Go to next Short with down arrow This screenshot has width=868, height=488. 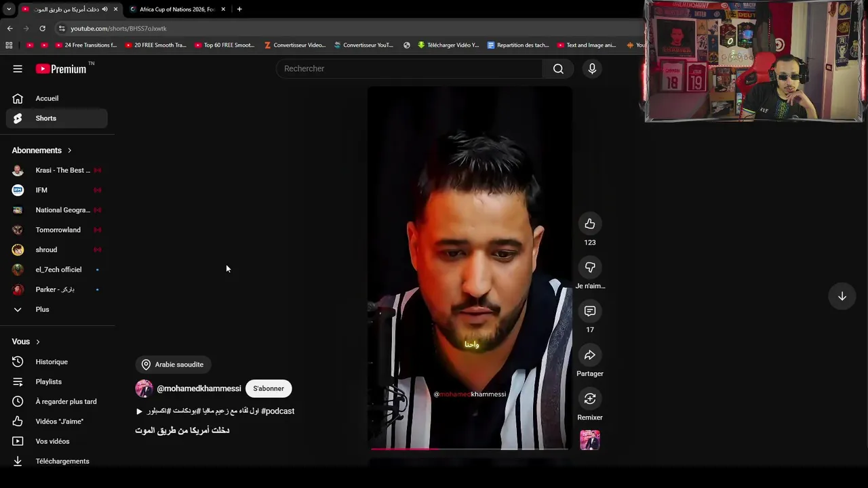(x=842, y=296)
